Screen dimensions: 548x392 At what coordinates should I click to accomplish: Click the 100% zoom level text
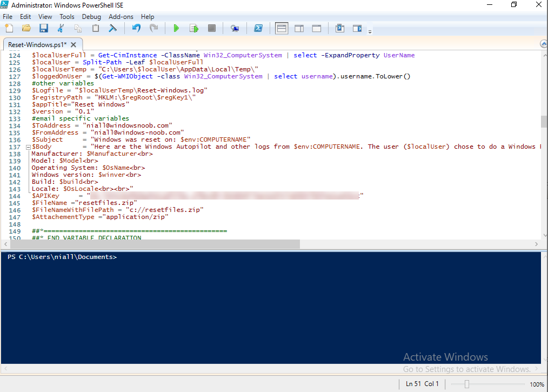pyautogui.click(x=537, y=384)
